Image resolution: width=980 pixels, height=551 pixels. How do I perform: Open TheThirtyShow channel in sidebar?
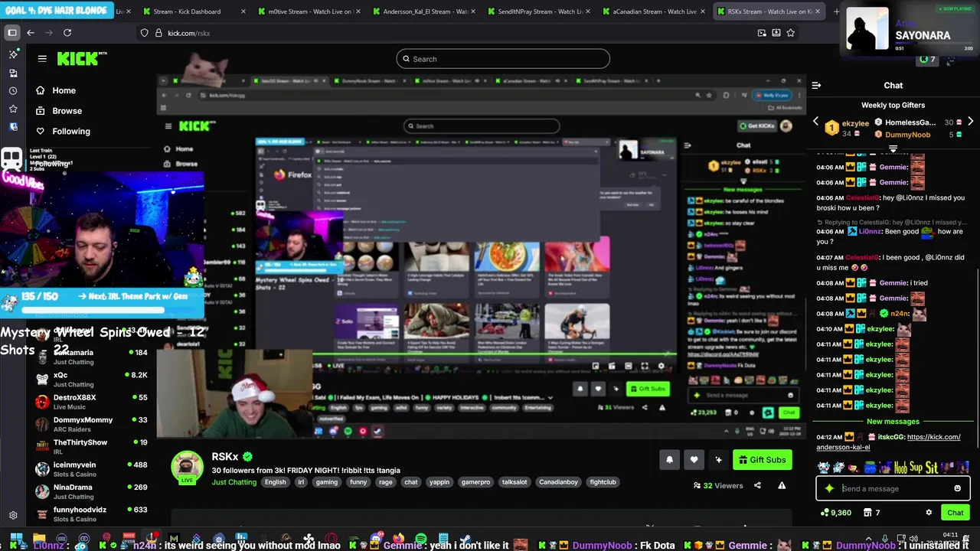coord(92,446)
